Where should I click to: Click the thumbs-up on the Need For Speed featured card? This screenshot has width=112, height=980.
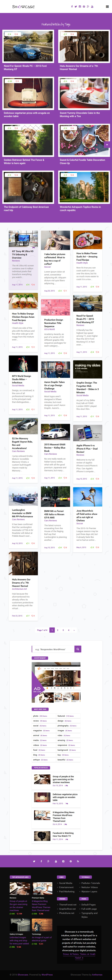tap(9, 34)
